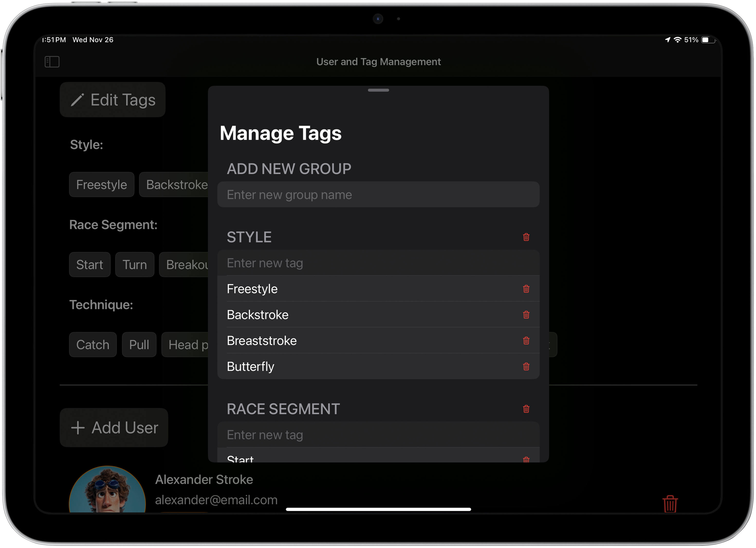Remove the Backstroke tag with trash icon

[526, 315]
